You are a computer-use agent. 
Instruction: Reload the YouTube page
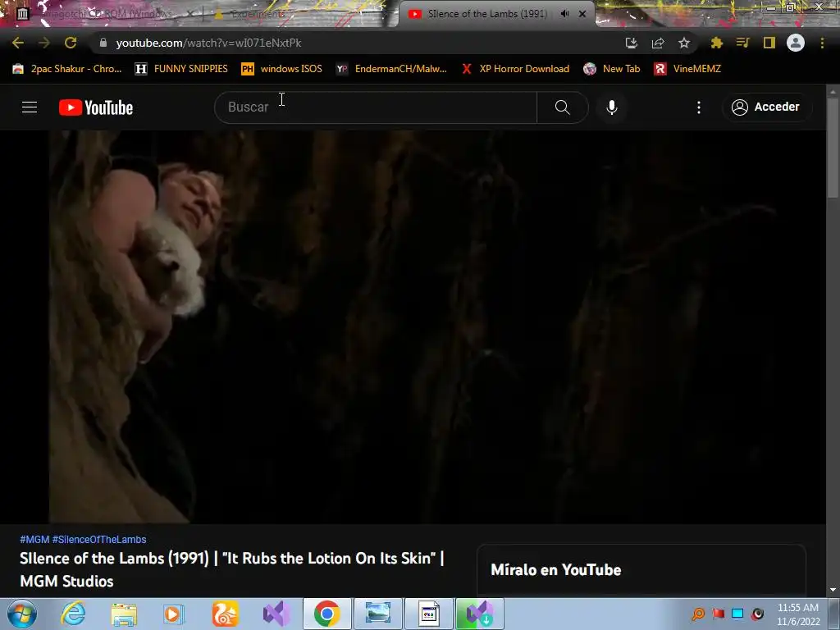pyautogui.click(x=71, y=43)
